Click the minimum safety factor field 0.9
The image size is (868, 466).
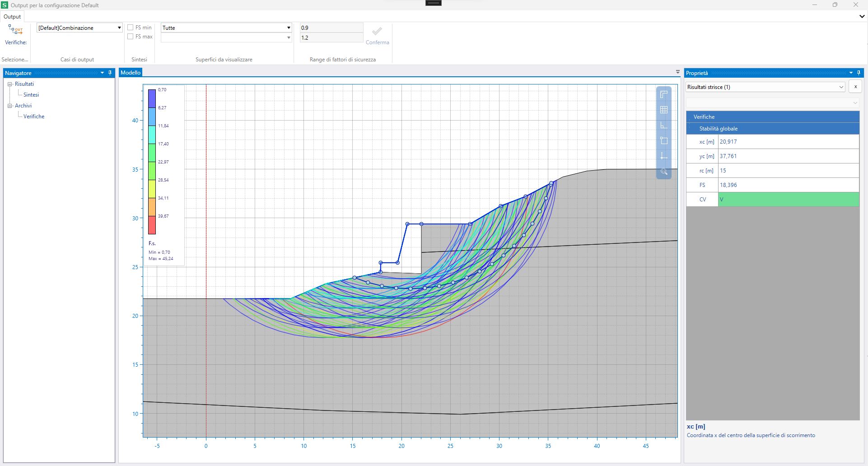click(331, 28)
